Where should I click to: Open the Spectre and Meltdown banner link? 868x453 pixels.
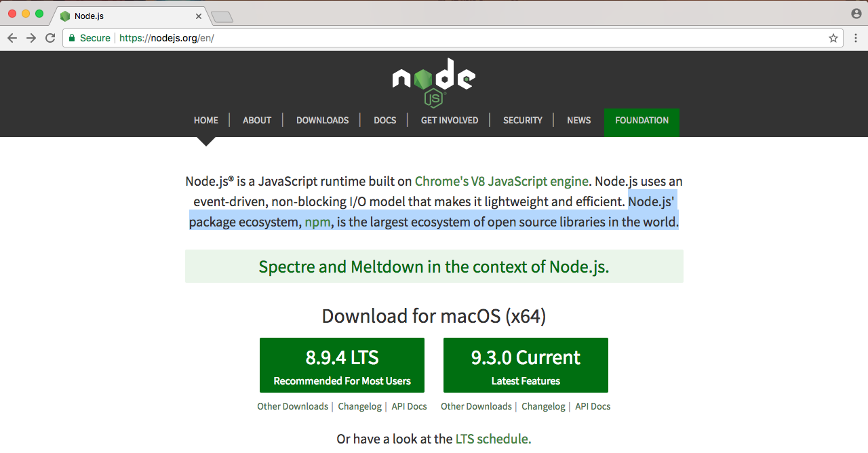click(434, 267)
